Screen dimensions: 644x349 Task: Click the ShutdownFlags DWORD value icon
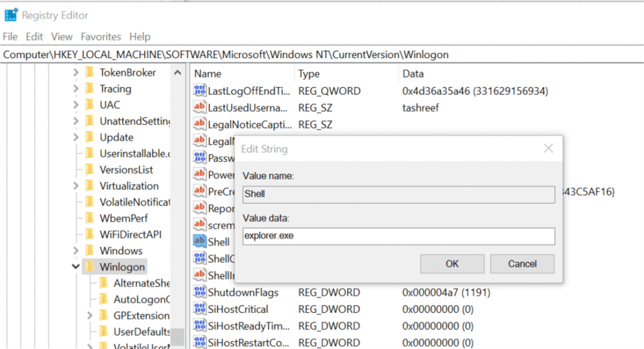point(200,292)
